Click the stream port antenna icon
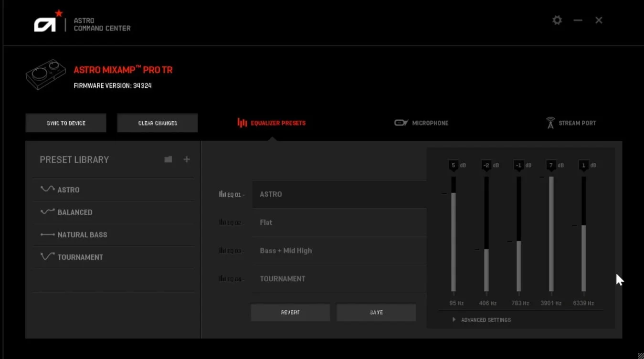 (550, 123)
